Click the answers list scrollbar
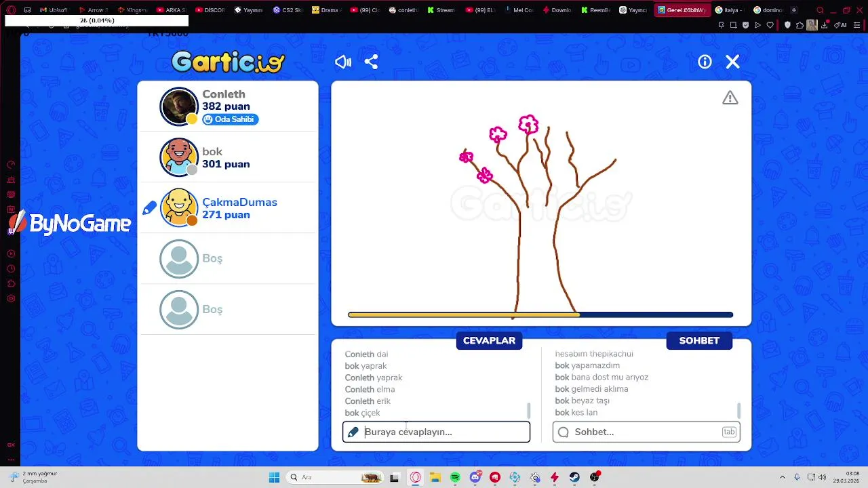The width and height of the screenshot is (868, 488). pos(529,410)
